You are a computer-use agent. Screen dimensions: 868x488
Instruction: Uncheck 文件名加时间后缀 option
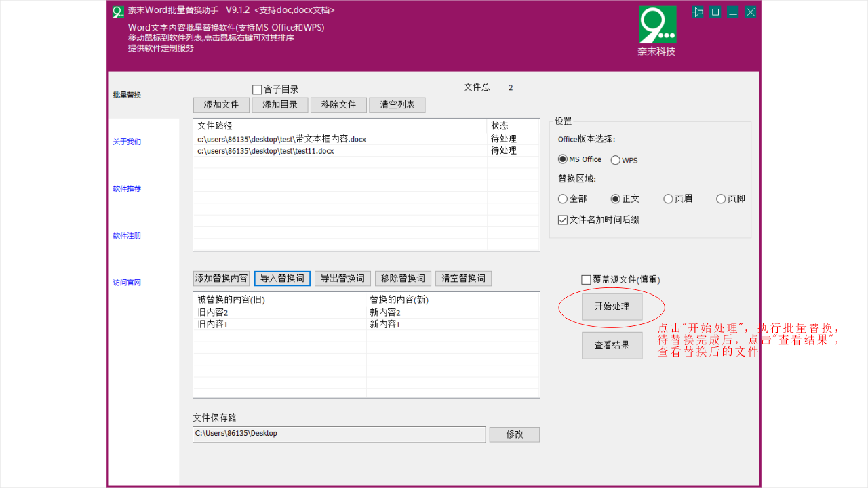pos(562,219)
